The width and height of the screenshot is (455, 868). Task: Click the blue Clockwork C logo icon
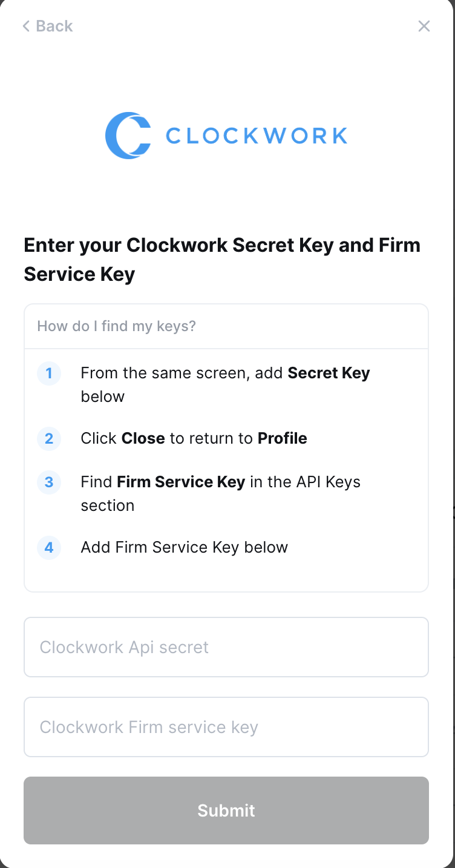pyautogui.click(x=128, y=136)
